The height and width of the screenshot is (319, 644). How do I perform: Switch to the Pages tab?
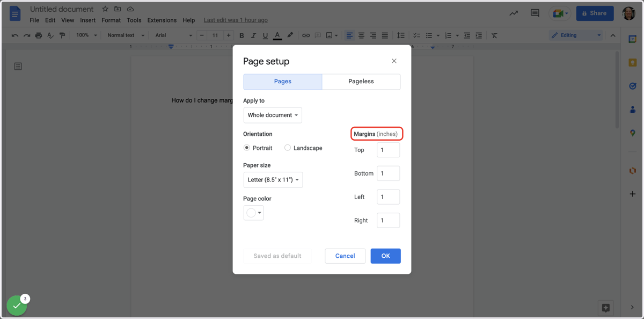283,82
